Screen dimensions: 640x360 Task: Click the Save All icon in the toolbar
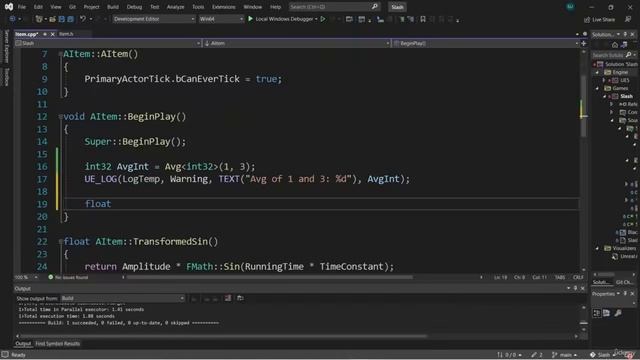pos(71,19)
